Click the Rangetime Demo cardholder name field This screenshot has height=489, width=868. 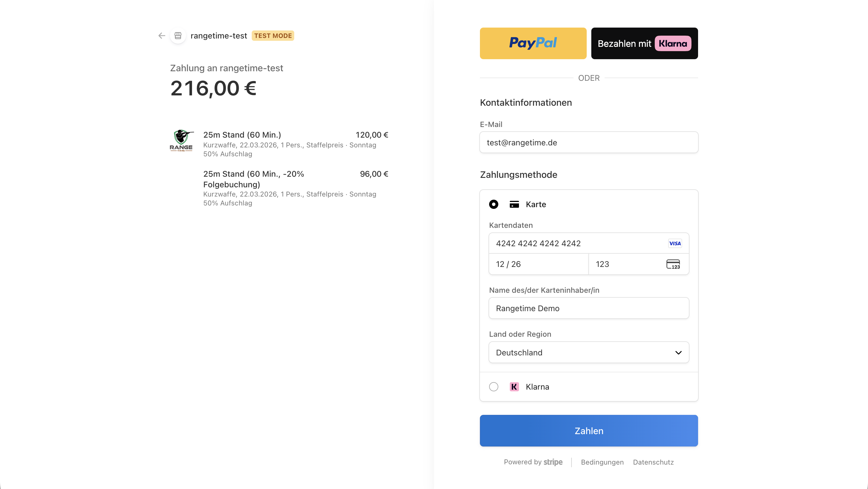588,308
